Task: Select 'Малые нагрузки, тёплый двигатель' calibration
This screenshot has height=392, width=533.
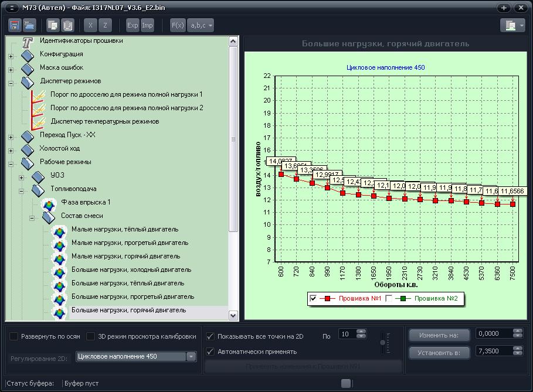Action: [124, 229]
